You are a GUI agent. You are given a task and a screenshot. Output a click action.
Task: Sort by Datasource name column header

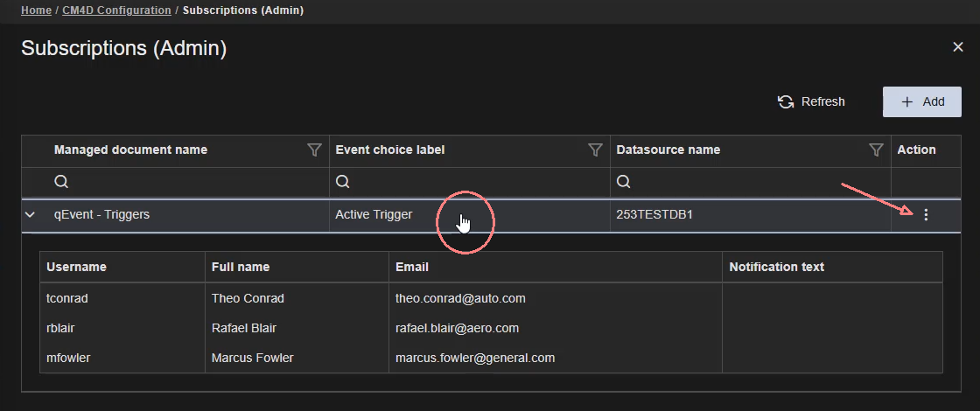(668, 150)
